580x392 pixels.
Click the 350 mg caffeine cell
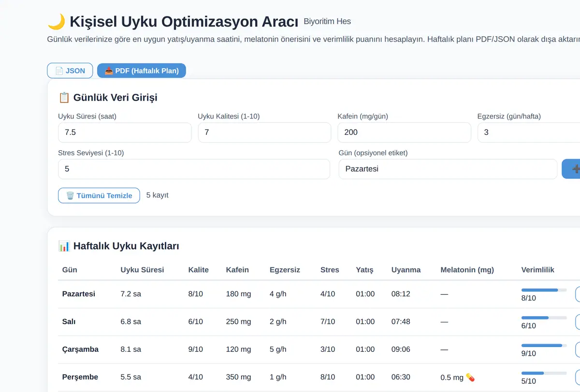point(238,377)
